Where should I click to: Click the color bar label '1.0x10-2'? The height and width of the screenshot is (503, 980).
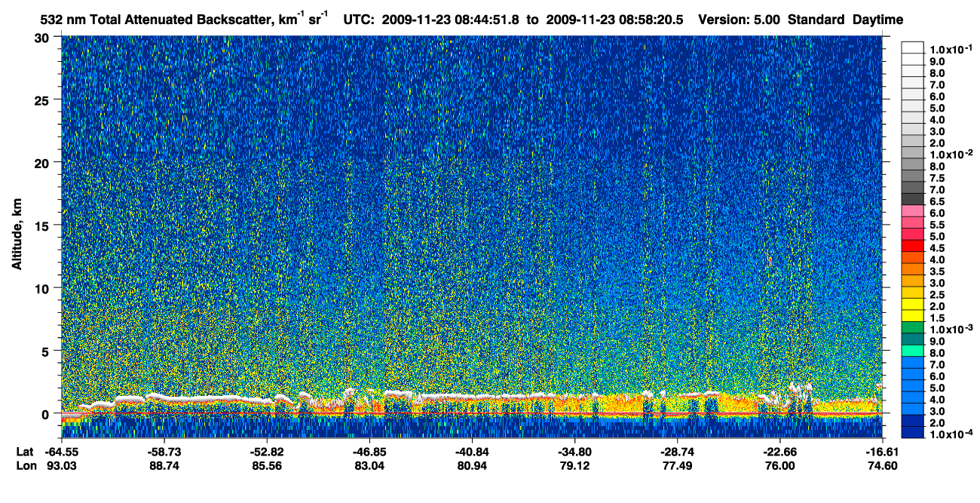pyautogui.click(x=951, y=155)
